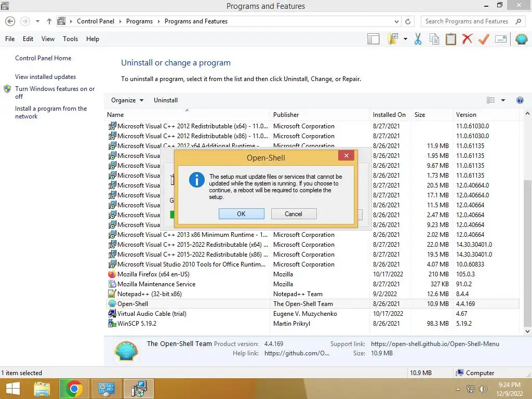Sort by the Installed On column
Screen dimensions: 532x399
click(x=390, y=115)
